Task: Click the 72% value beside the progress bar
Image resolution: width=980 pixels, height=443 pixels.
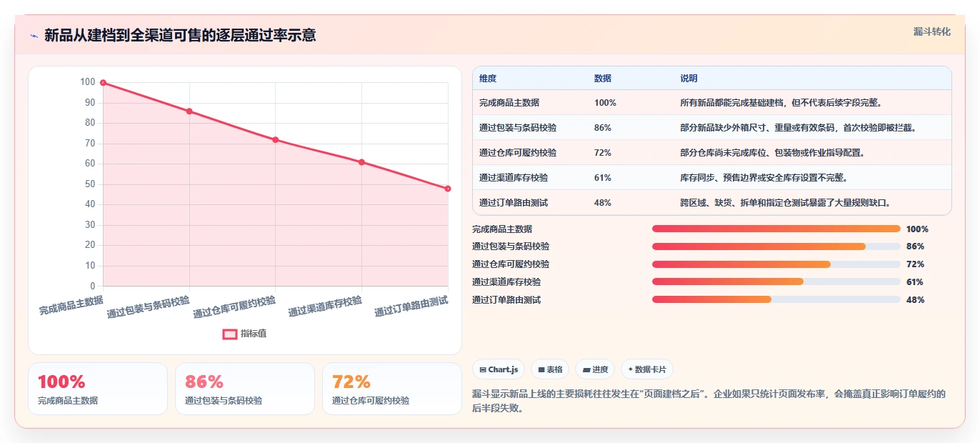Action: click(x=915, y=264)
